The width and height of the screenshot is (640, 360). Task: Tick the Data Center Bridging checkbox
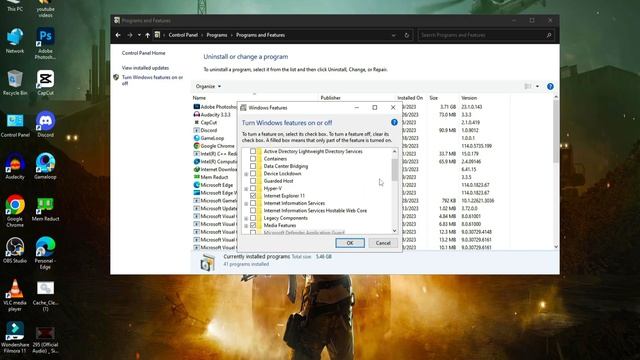(253, 166)
